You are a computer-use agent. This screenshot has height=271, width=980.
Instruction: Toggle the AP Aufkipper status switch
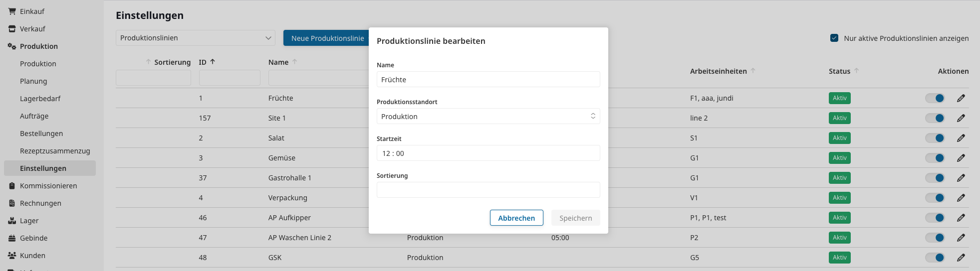(x=935, y=218)
